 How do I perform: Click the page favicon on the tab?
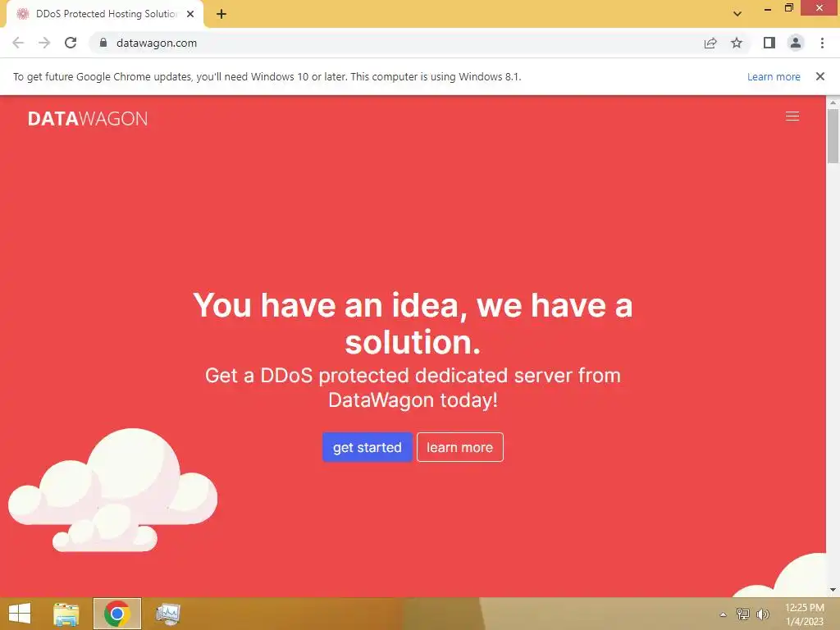[22, 14]
